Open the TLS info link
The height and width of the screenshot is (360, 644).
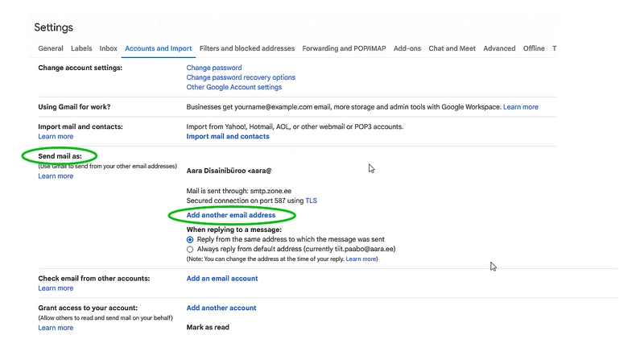312,201
